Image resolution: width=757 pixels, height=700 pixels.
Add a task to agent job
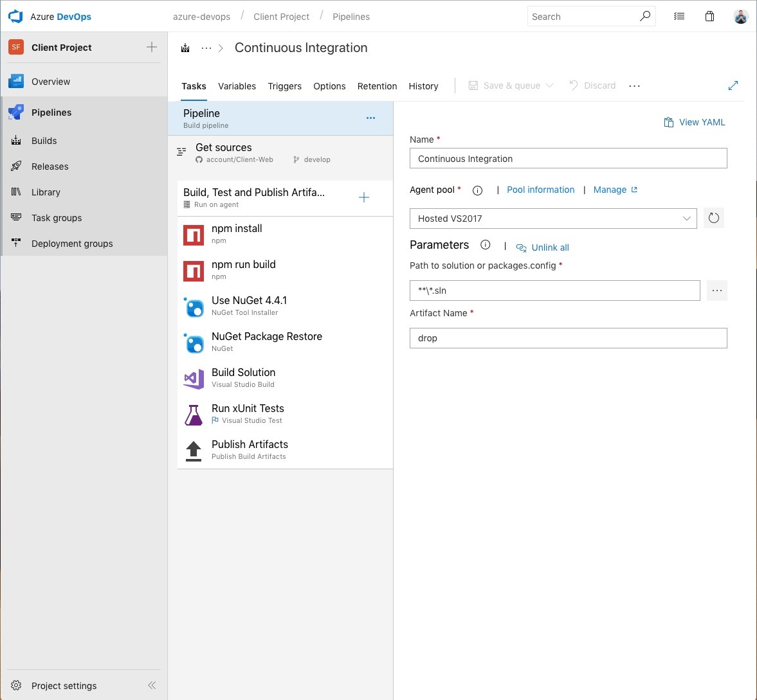click(x=364, y=198)
